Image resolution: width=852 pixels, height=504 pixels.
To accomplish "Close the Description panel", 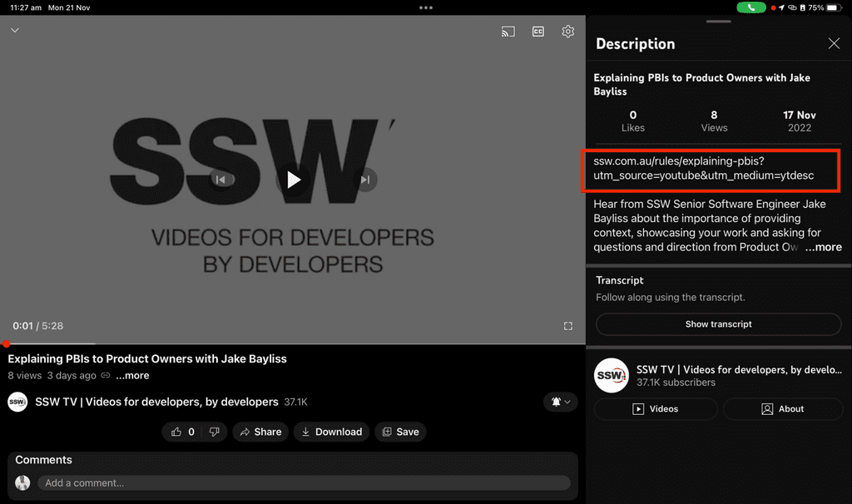I will coord(834,43).
